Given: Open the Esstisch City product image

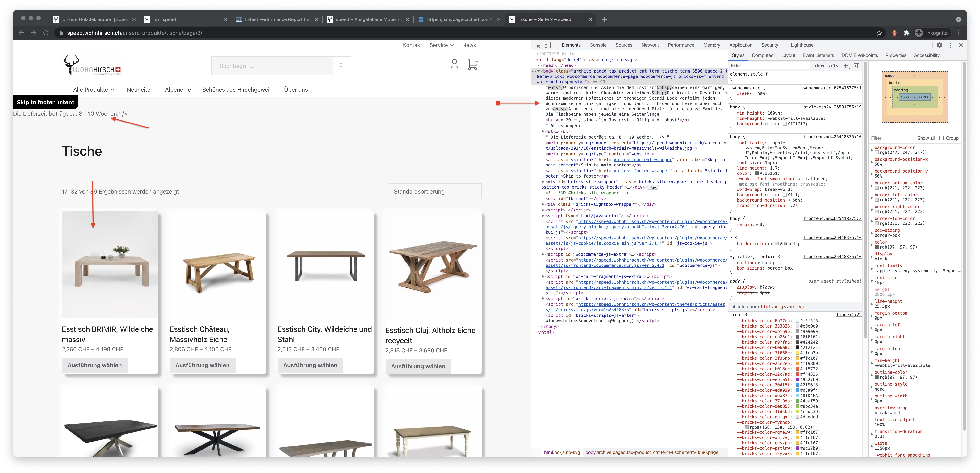Looking at the screenshot, I should 326,265.
